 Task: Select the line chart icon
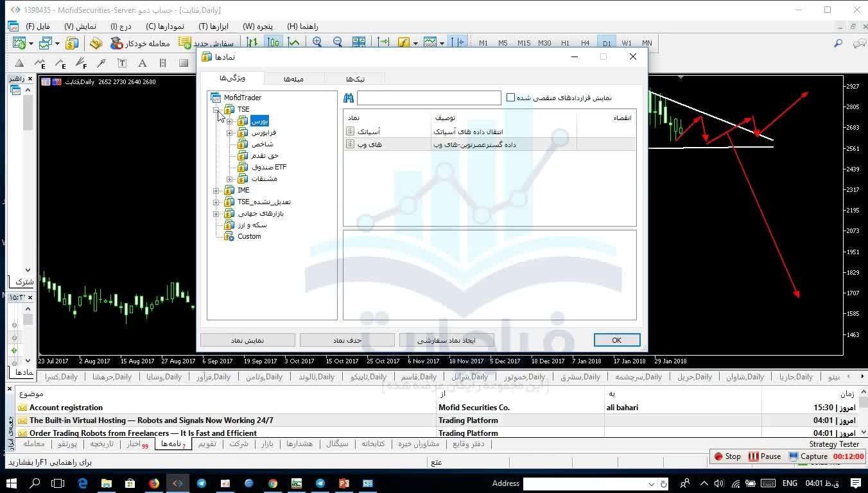tap(294, 42)
